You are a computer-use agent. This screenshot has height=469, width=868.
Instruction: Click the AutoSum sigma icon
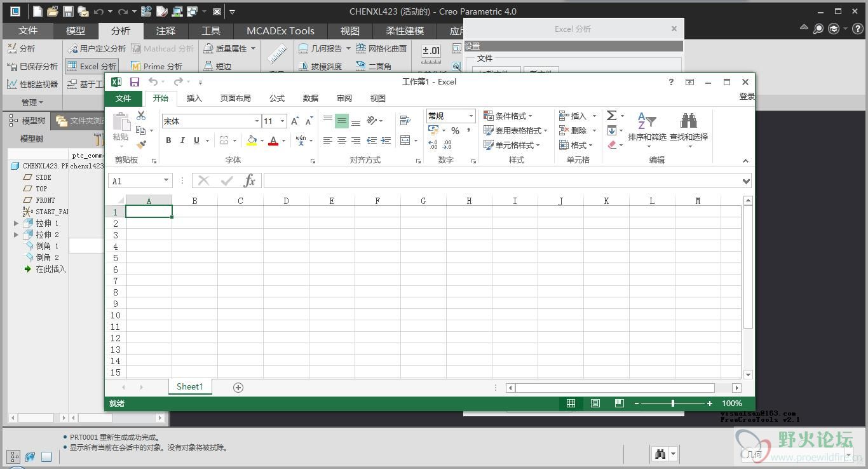click(x=611, y=116)
